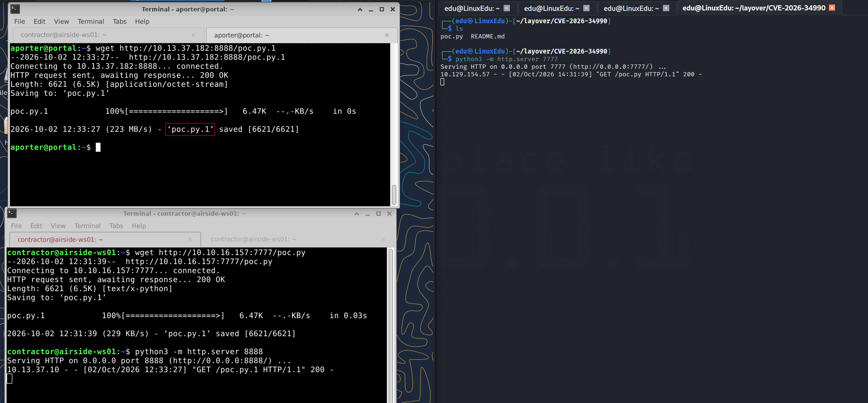Viewport: 868px width, 403px height.
Task: Minimize the aporter@portal terminal window
Action: tap(371, 9)
